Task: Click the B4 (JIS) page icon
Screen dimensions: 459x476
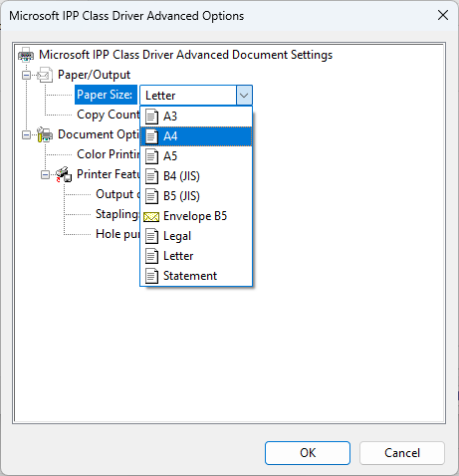Action: 151,176
